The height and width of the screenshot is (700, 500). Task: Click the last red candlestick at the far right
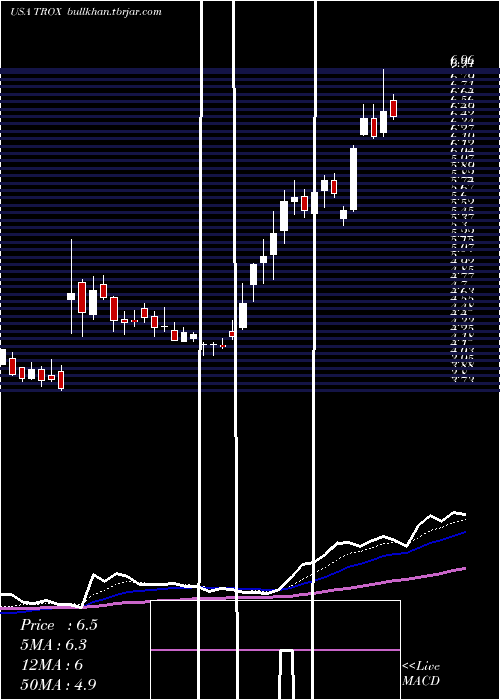(x=393, y=108)
